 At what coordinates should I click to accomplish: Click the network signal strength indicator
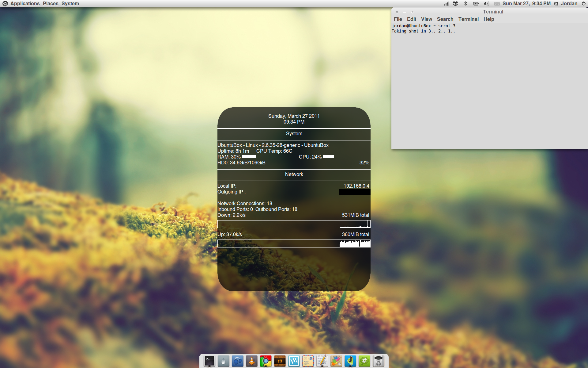pos(447,4)
